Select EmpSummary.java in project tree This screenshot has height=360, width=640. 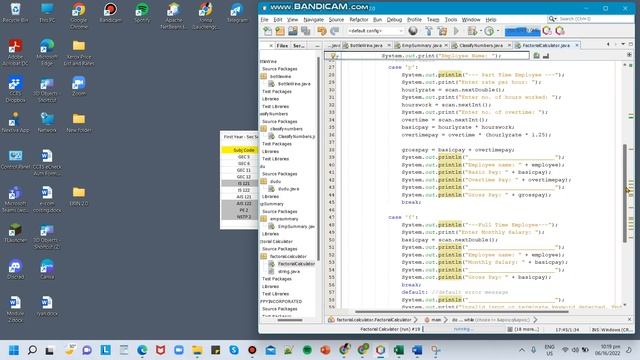click(x=296, y=227)
